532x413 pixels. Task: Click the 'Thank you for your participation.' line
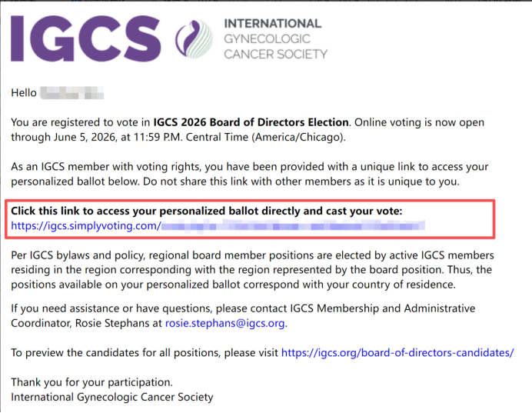92,382
